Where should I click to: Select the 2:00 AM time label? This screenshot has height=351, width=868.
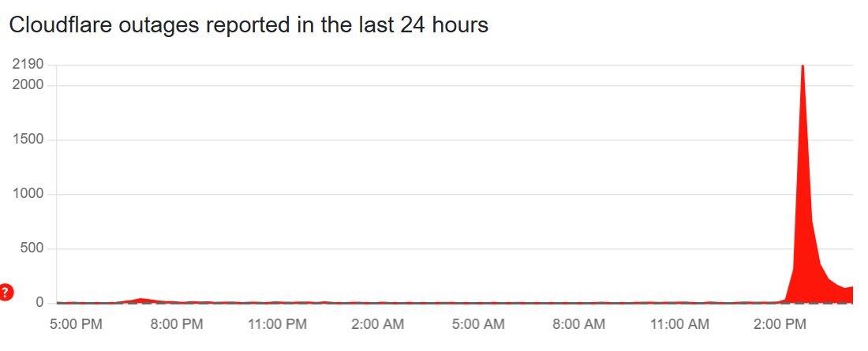click(x=378, y=324)
